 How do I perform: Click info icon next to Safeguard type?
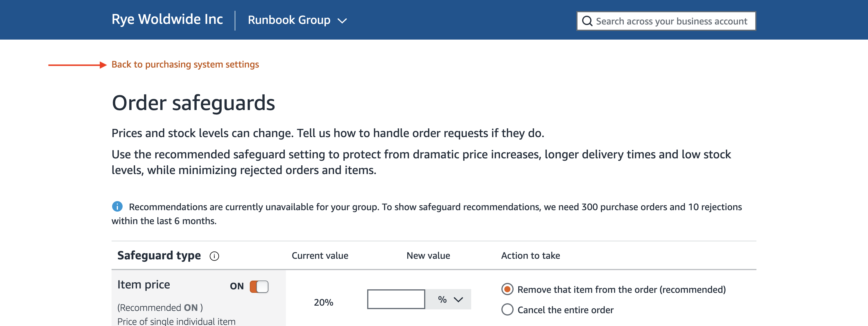point(214,256)
